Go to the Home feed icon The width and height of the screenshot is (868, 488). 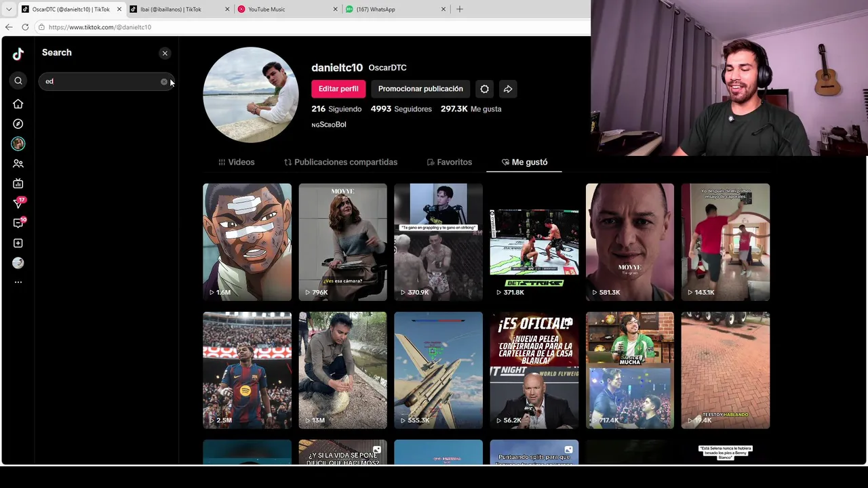click(18, 104)
